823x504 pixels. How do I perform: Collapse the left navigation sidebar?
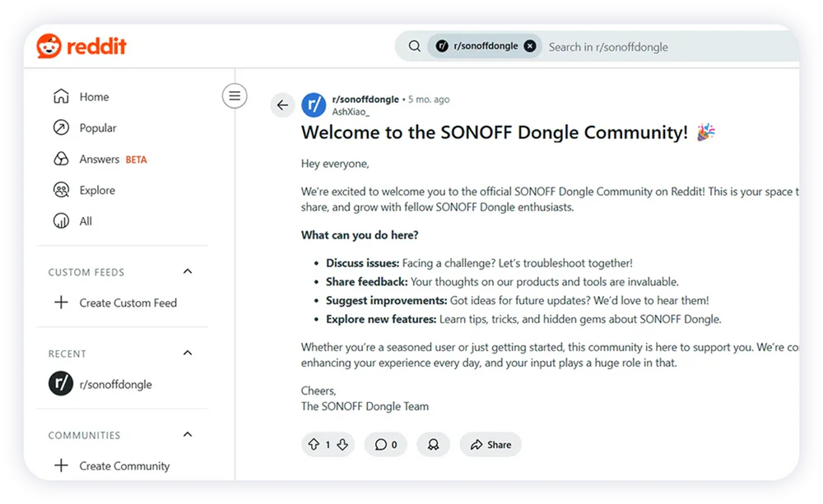point(235,96)
